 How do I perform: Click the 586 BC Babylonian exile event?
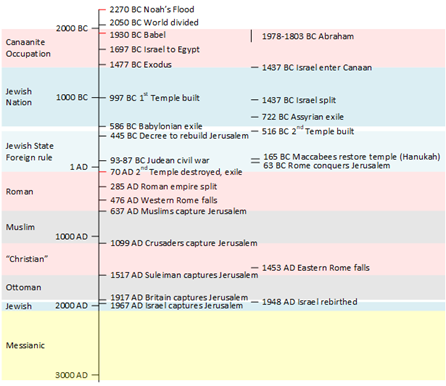click(156, 126)
